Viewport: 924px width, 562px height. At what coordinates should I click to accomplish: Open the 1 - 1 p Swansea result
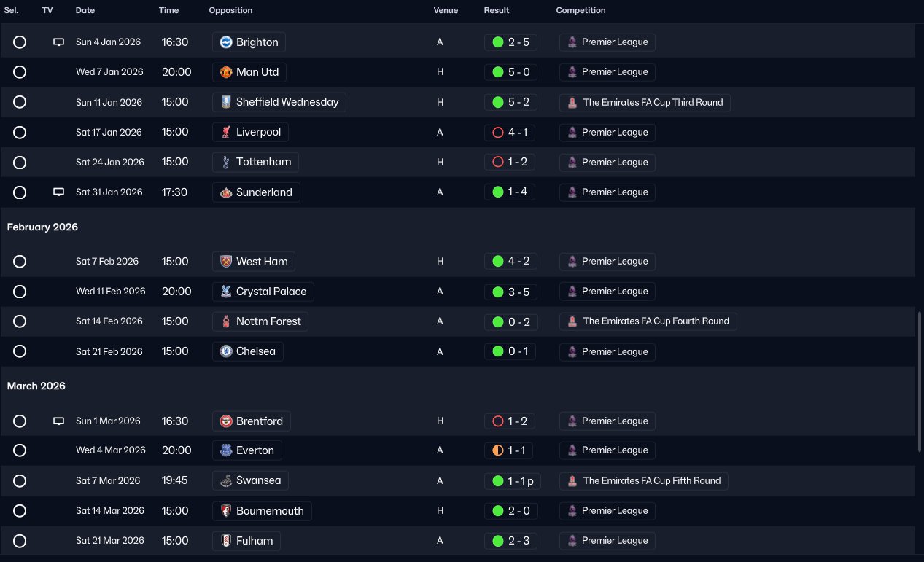tap(513, 481)
